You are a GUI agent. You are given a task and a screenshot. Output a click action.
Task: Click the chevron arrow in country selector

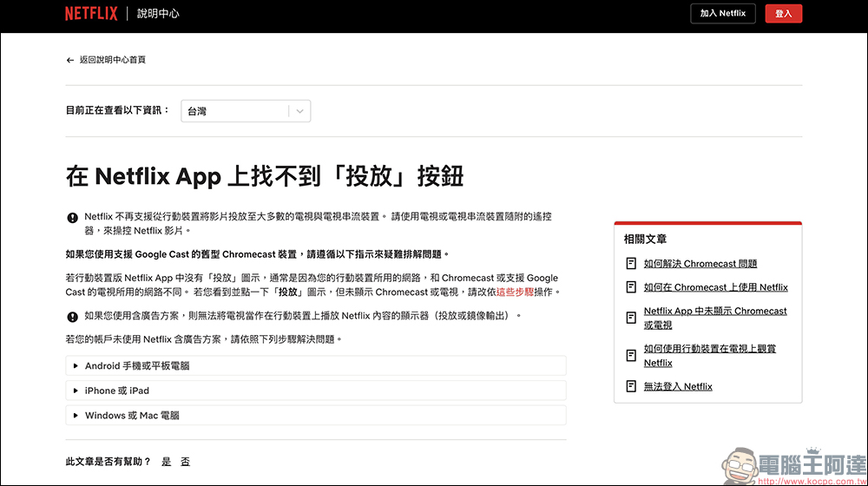299,111
